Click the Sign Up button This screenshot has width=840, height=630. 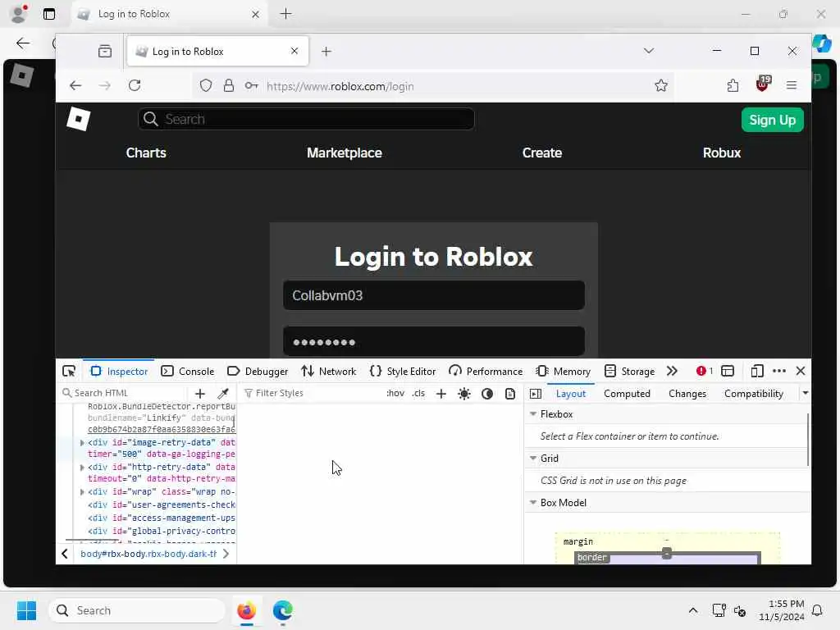click(772, 120)
